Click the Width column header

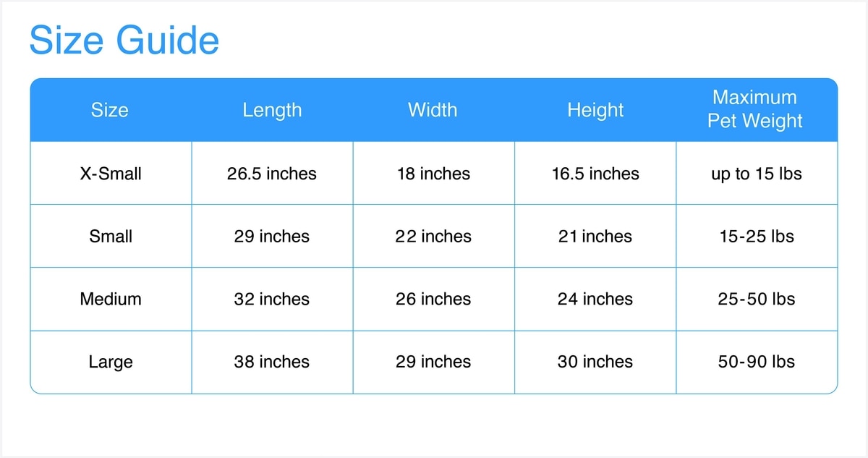coord(433,110)
